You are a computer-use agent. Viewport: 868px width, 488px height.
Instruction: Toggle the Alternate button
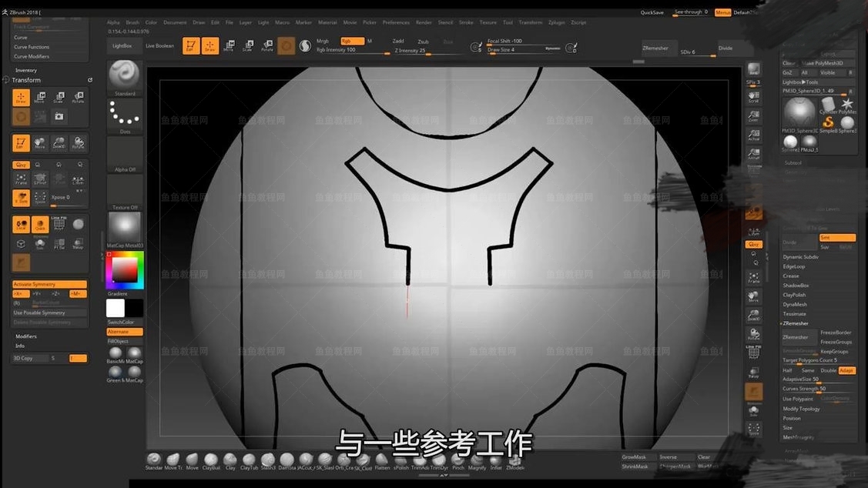coord(125,332)
